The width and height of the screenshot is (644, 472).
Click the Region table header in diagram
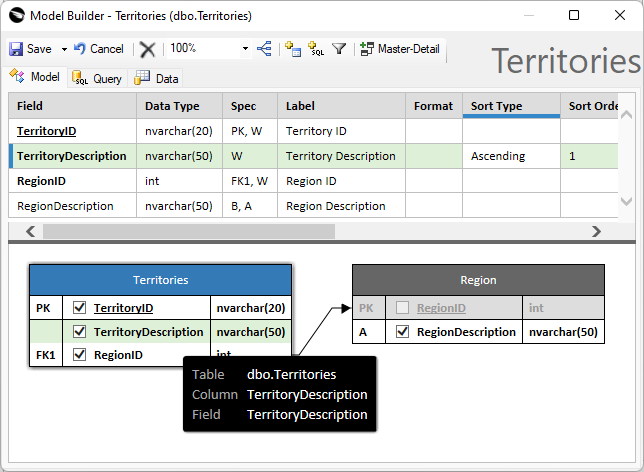(x=478, y=280)
